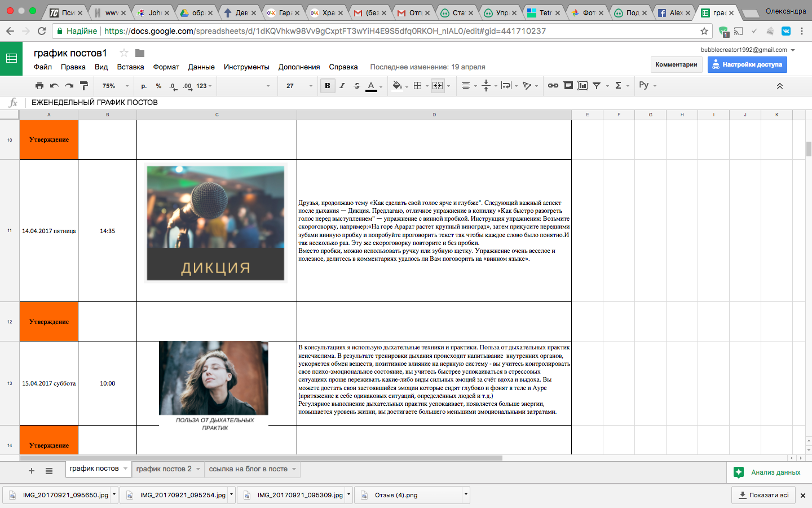Switch to график постов 2 sheet tab
812x508 pixels.
pyautogui.click(x=164, y=469)
